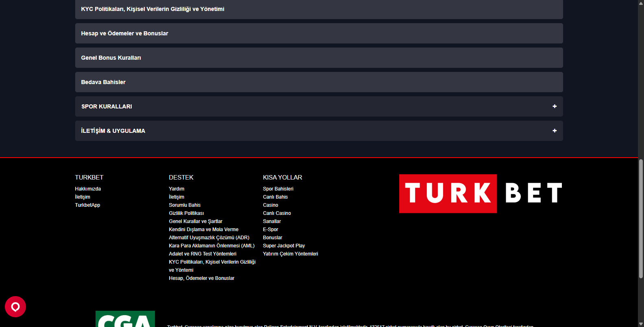Open Gizlilik Politikası link
644x327 pixels.
186,213
